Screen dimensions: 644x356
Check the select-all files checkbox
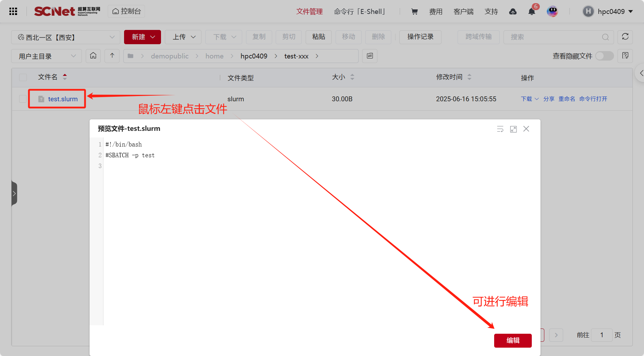(x=23, y=77)
